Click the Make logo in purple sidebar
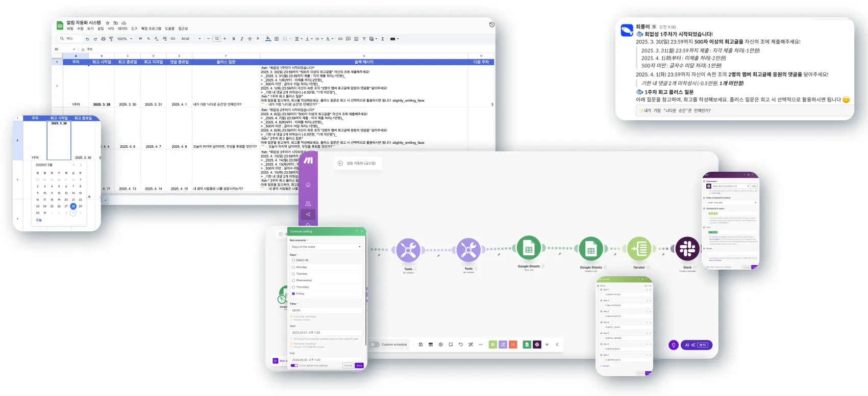 pos(308,161)
